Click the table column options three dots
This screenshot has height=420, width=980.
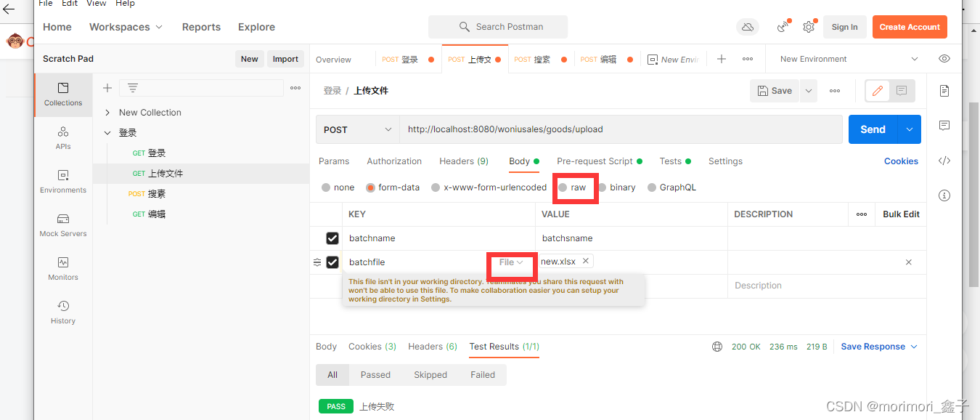862,214
